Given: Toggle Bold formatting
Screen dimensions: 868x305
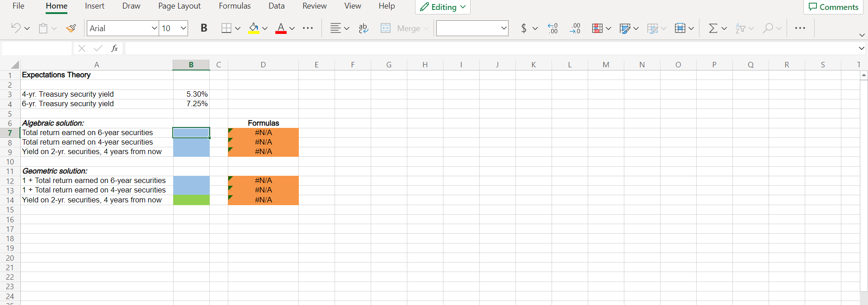Looking at the screenshot, I should click(204, 28).
